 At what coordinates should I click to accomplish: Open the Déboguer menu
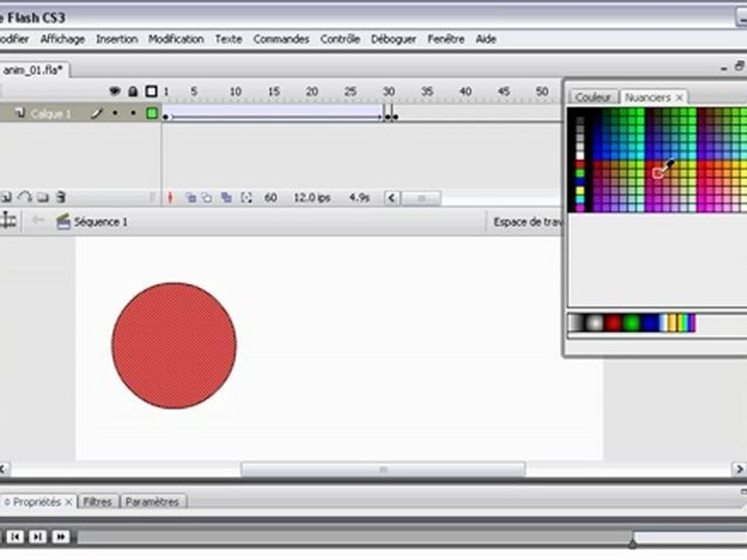tap(394, 39)
